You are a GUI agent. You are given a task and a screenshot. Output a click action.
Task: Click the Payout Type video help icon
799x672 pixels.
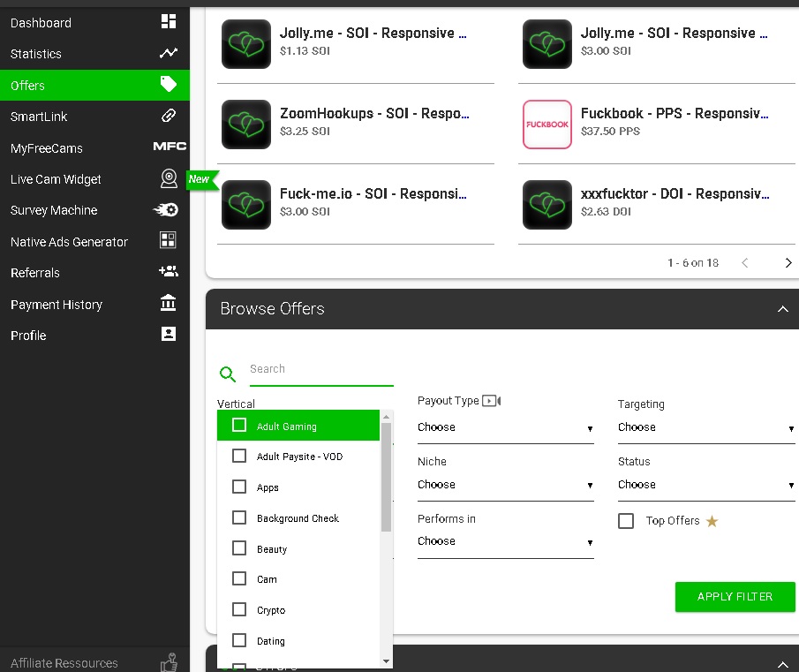coord(491,401)
